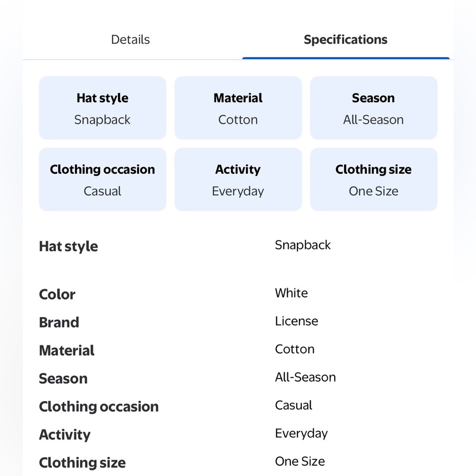Open the License brand value
This screenshot has width=476, height=476.
(x=297, y=321)
